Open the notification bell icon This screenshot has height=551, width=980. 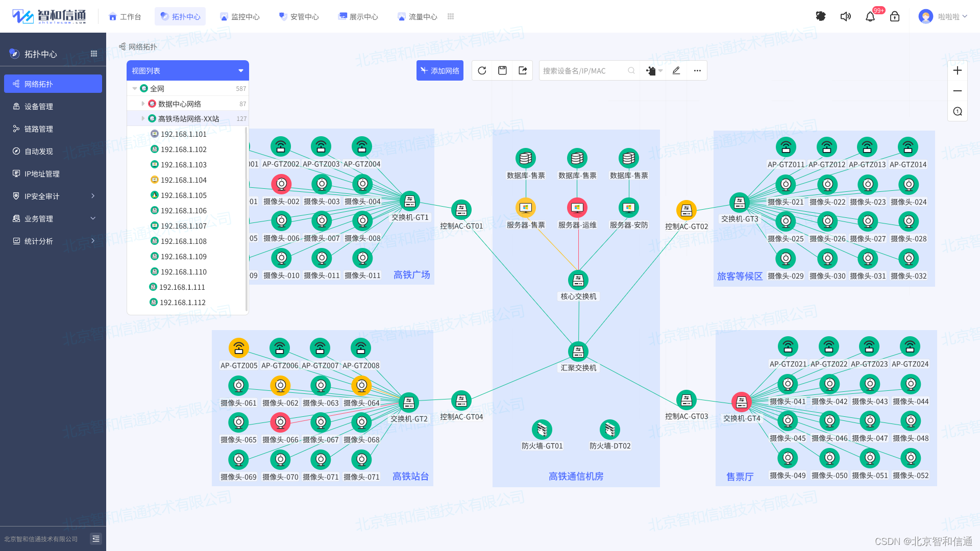(x=870, y=16)
